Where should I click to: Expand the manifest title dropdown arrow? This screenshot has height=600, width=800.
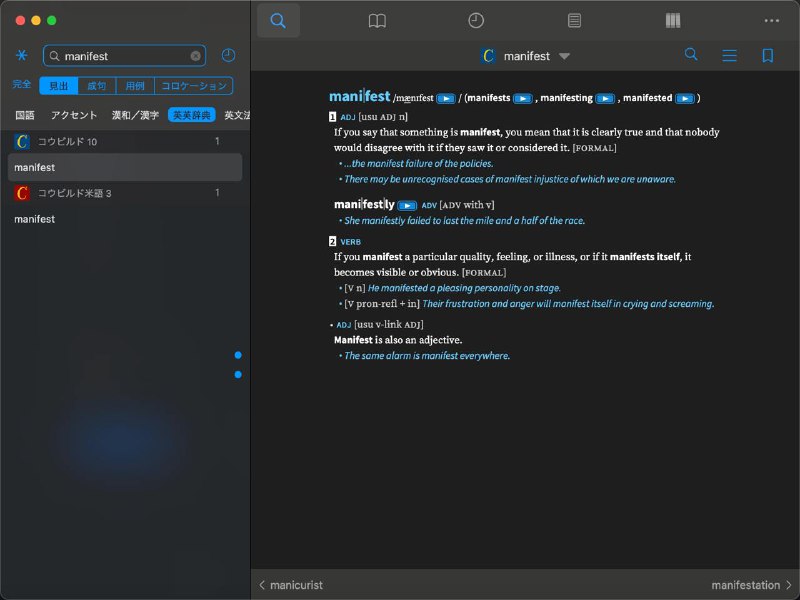click(564, 56)
